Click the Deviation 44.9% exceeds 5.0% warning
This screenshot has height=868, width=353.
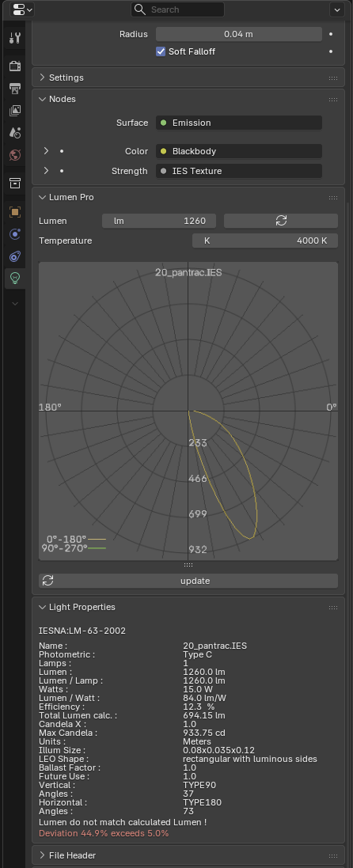[104, 833]
